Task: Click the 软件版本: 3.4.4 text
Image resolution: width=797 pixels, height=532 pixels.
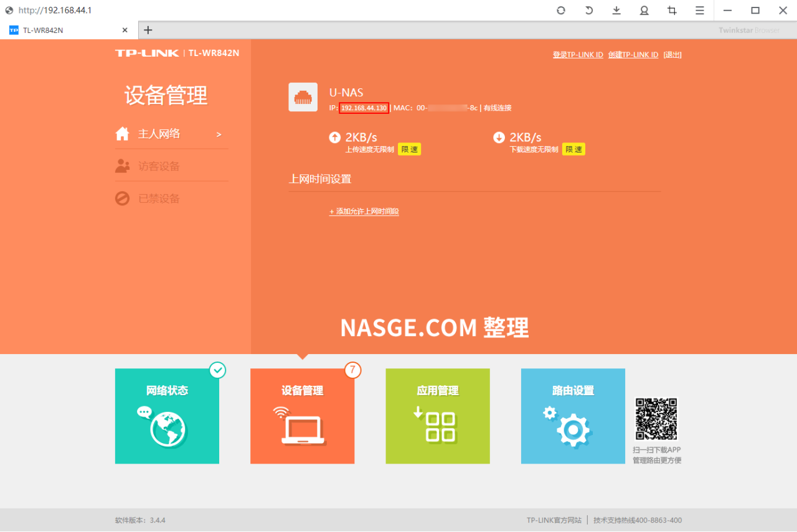Action: [x=140, y=520]
